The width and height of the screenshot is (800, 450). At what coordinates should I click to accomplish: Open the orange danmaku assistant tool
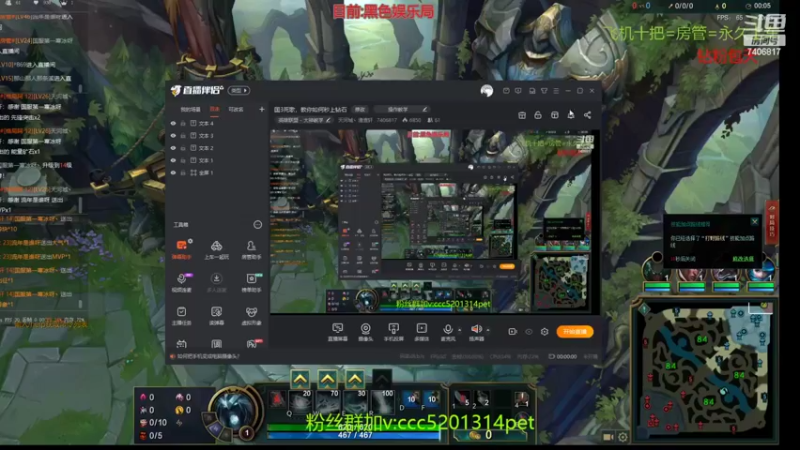pyautogui.click(x=181, y=249)
